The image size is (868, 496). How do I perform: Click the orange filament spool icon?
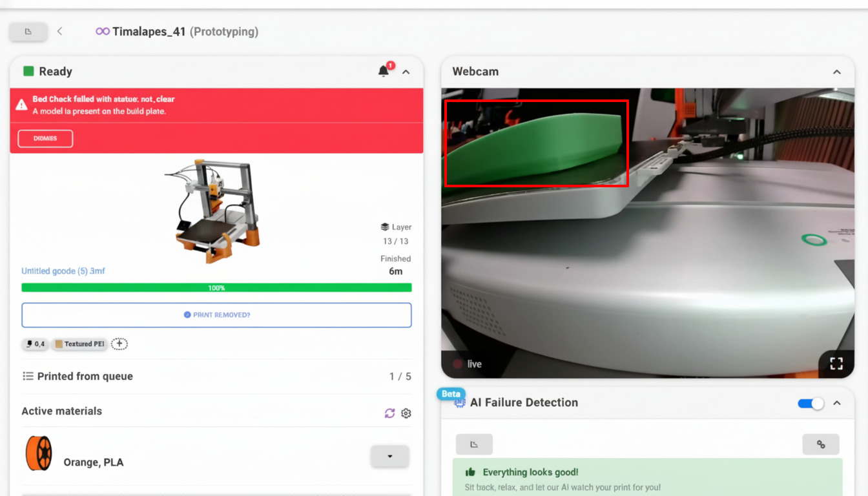(39, 453)
